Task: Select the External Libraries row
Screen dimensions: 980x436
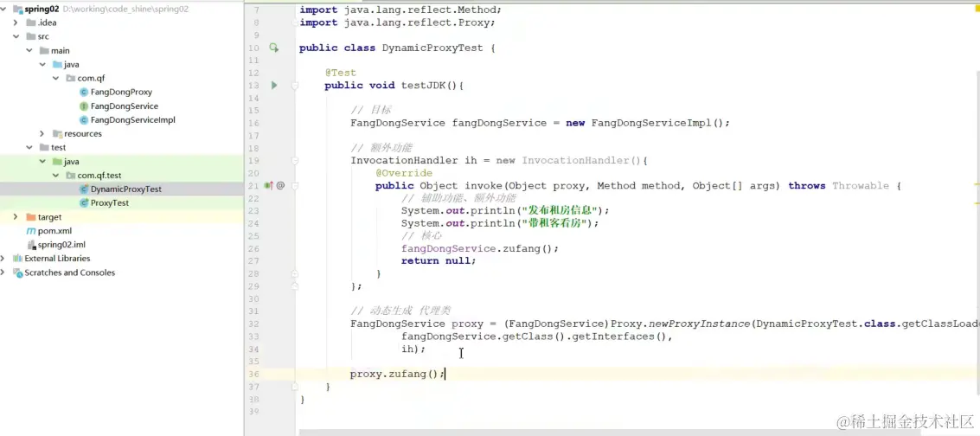Action: (121, 259)
